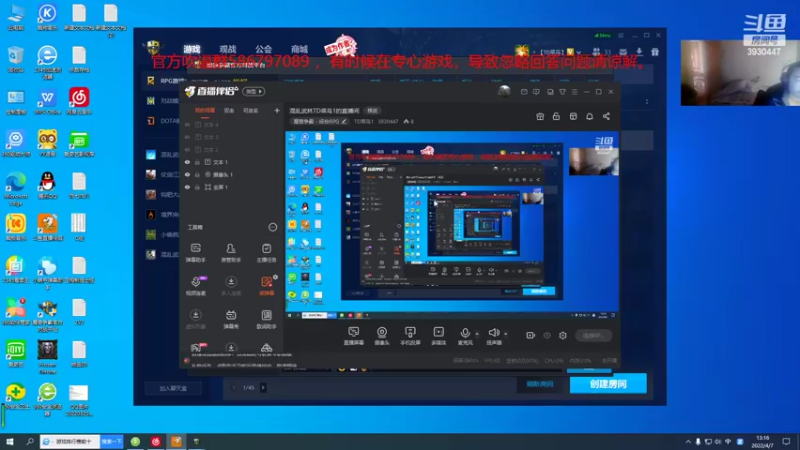Open 弹幕秀 tool in the toolbox
Screen dimensions: 800x450
coord(231,319)
